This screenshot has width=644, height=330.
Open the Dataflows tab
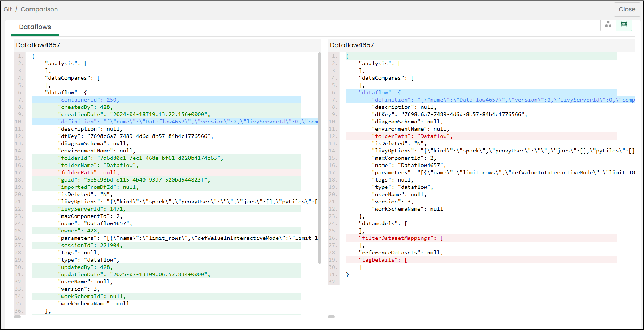(x=35, y=27)
